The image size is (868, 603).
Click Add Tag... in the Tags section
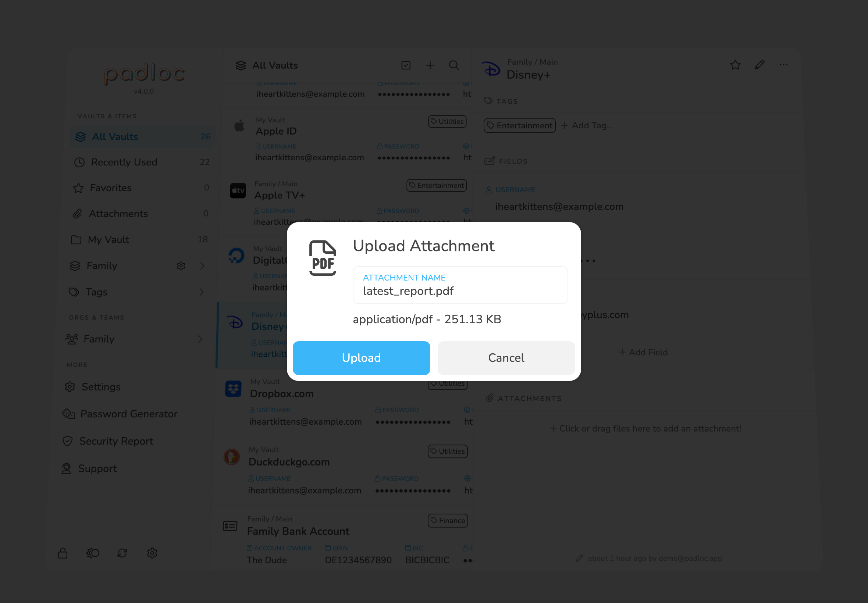point(587,125)
